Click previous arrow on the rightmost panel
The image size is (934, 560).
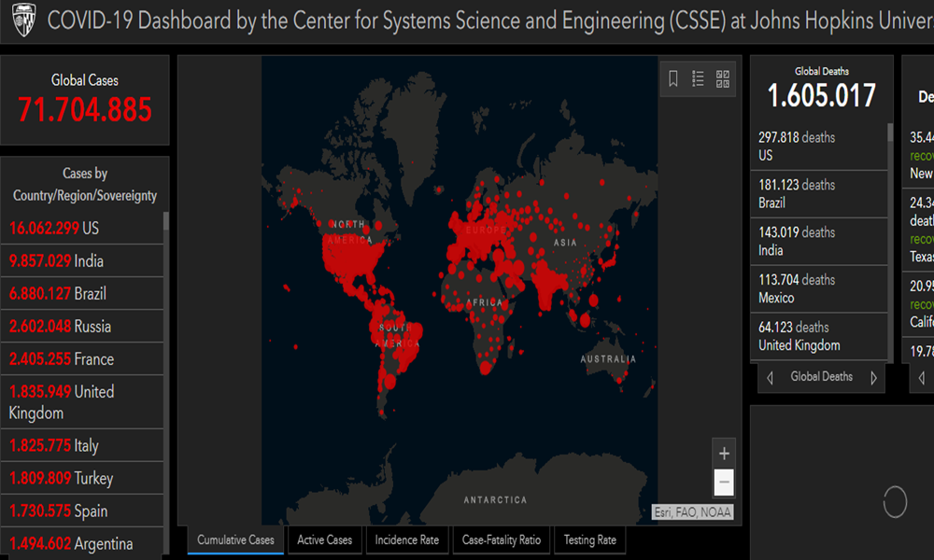[x=920, y=377]
